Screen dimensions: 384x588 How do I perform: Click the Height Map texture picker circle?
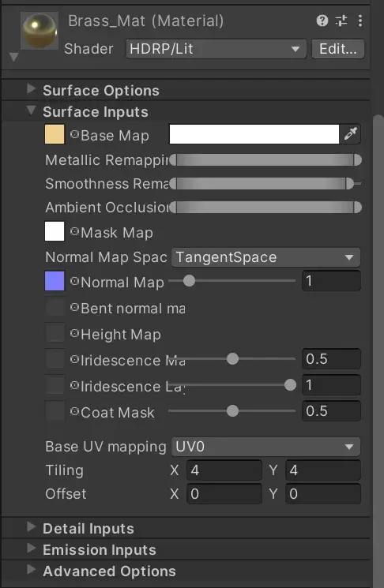[74, 333]
